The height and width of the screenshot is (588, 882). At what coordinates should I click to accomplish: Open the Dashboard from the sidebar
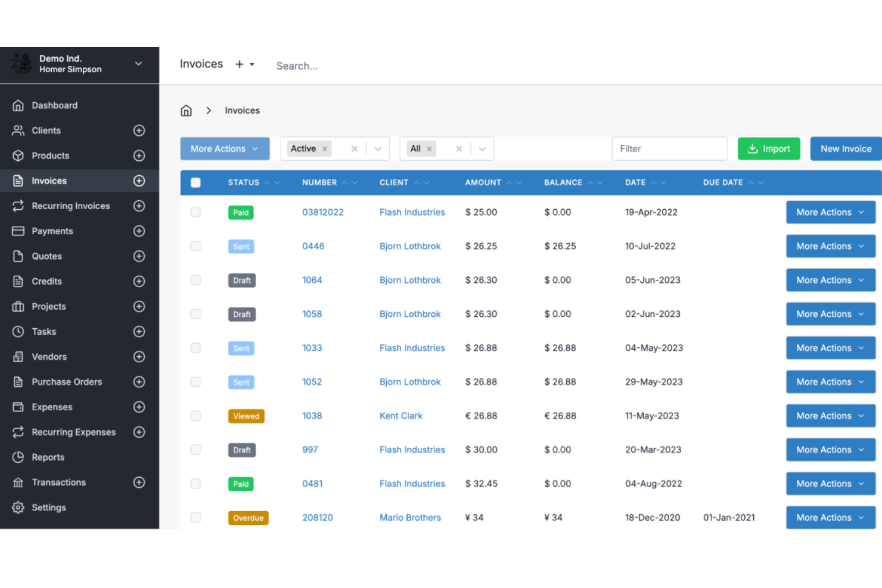click(54, 105)
